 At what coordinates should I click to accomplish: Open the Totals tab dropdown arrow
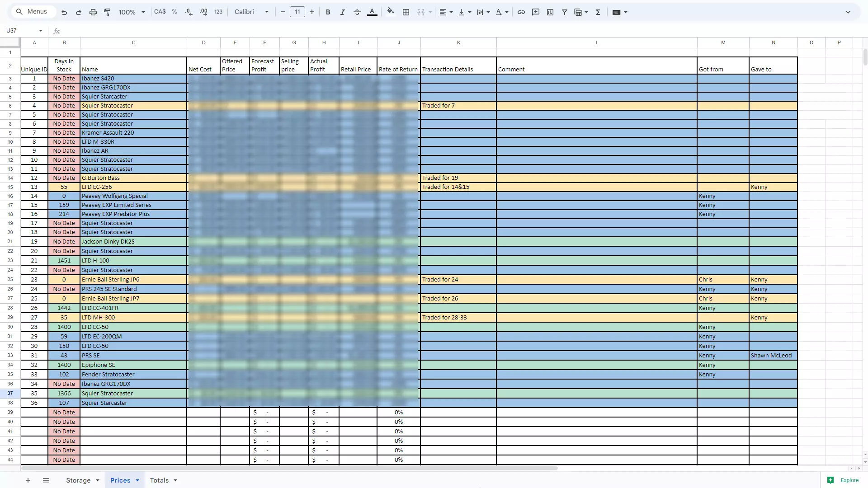pyautogui.click(x=175, y=480)
